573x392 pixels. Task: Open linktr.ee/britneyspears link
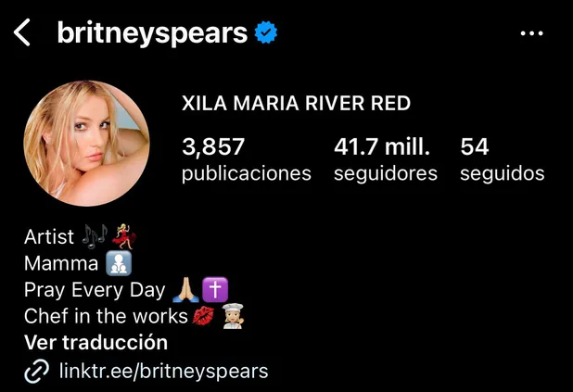click(164, 372)
